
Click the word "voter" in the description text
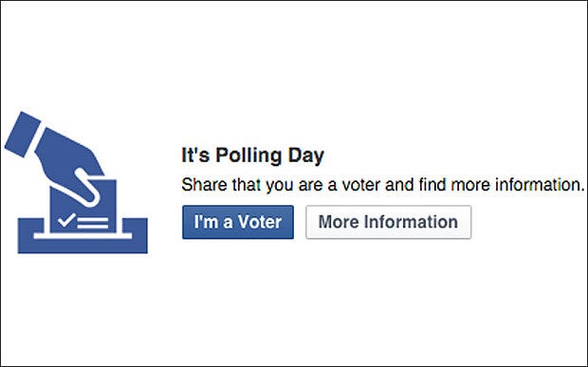point(361,184)
